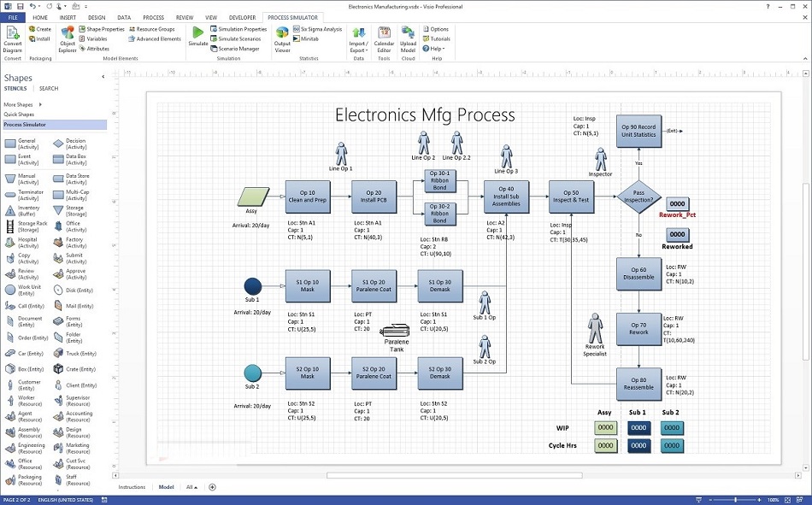
Task: Click the Rework_Pct counter box
Action: click(677, 203)
